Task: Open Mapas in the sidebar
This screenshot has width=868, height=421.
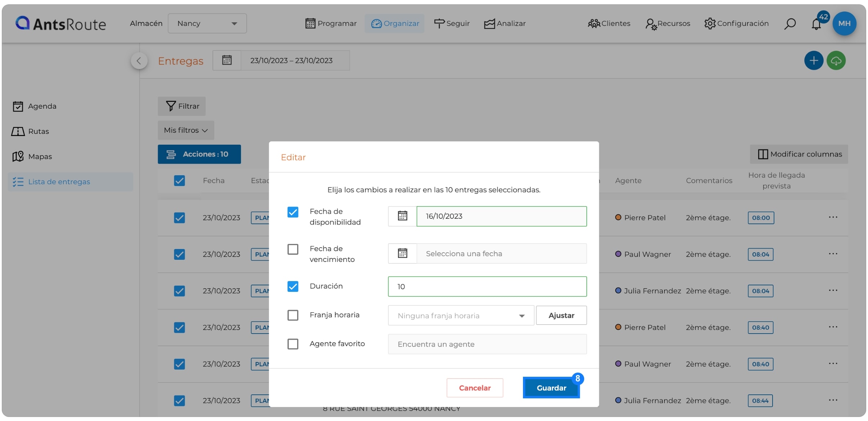Action: (x=32, y=157)
